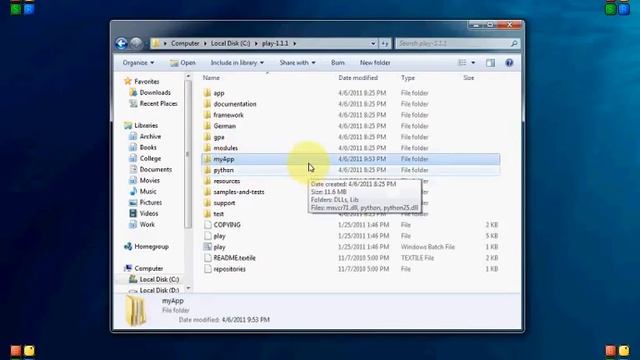
Task: Open Recent Places in Favorites
Action: tap(158, 104)
